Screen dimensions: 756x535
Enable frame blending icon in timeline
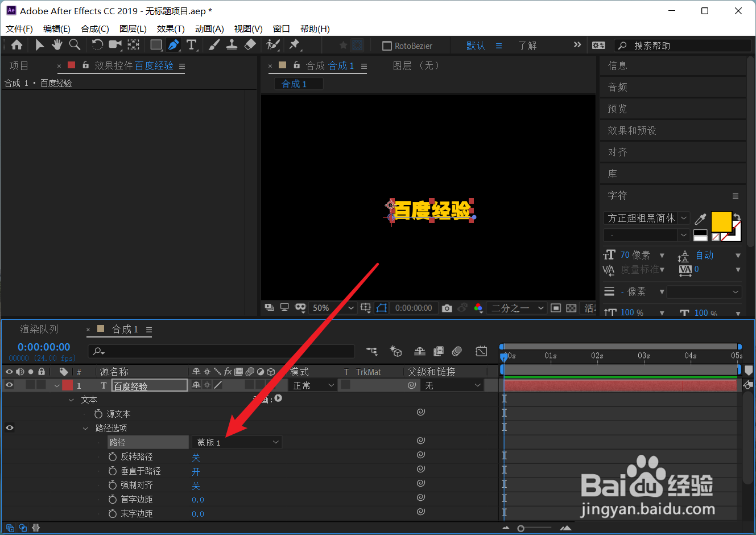click(439, 351)
